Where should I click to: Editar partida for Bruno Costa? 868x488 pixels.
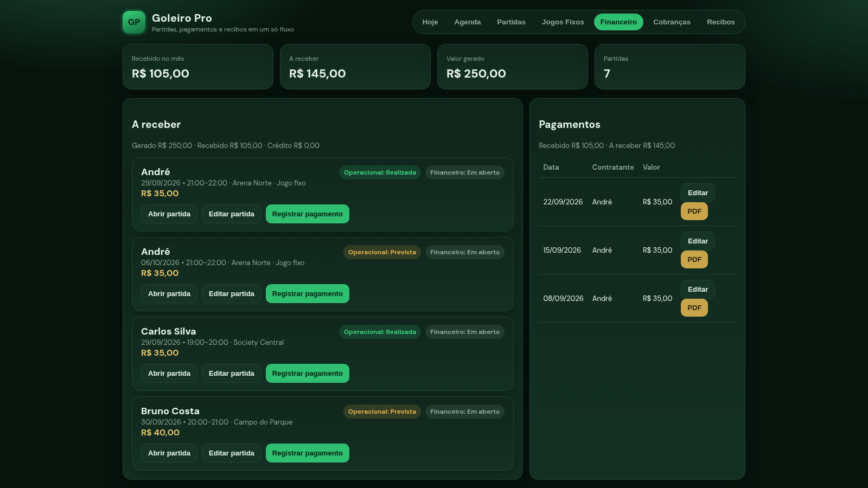[x=232, y=453]
